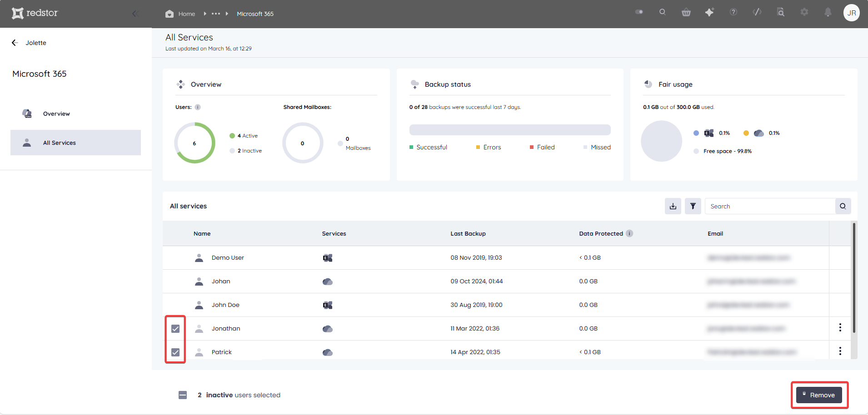Sort by the Name column header
Viewport: 868px width, 415px height.
click(x=202, y=233)
